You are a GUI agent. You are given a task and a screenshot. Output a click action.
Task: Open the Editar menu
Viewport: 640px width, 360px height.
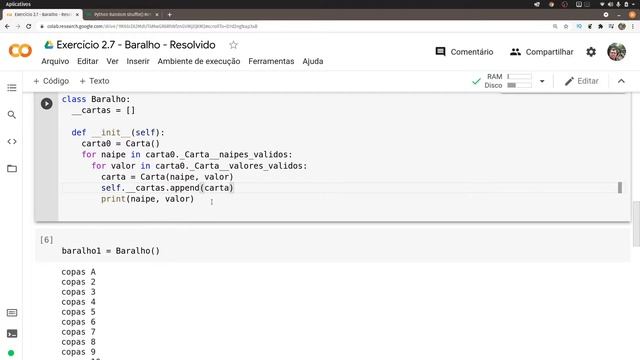(88, 61)
